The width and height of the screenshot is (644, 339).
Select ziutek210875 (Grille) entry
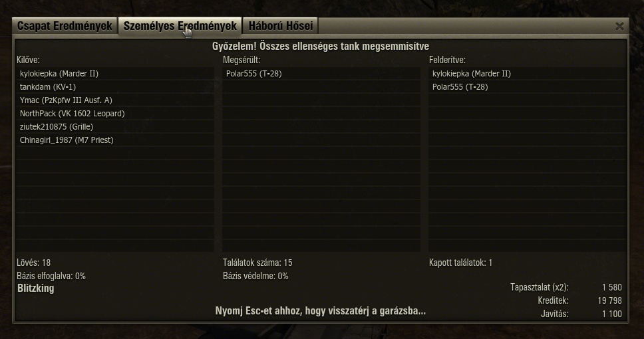click(115, 127)
